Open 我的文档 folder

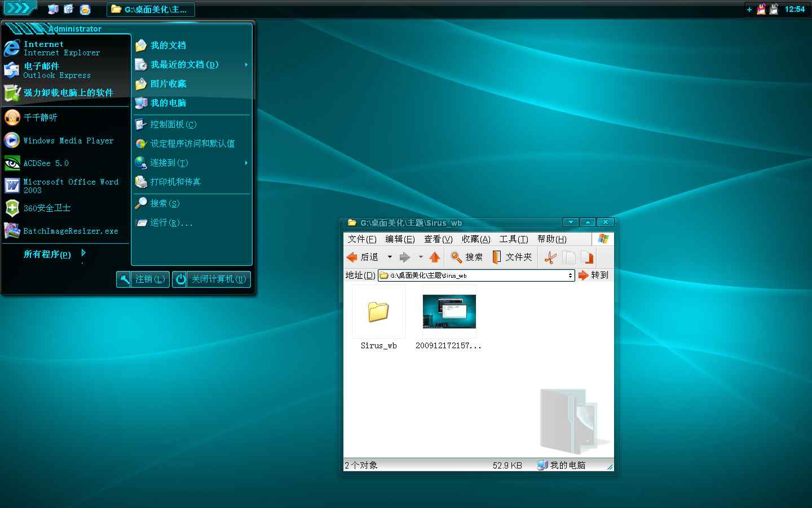click(192, 45)
